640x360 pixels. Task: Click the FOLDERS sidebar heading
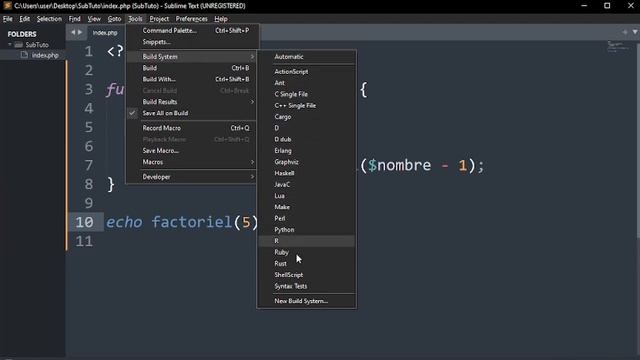click(22, 34)
